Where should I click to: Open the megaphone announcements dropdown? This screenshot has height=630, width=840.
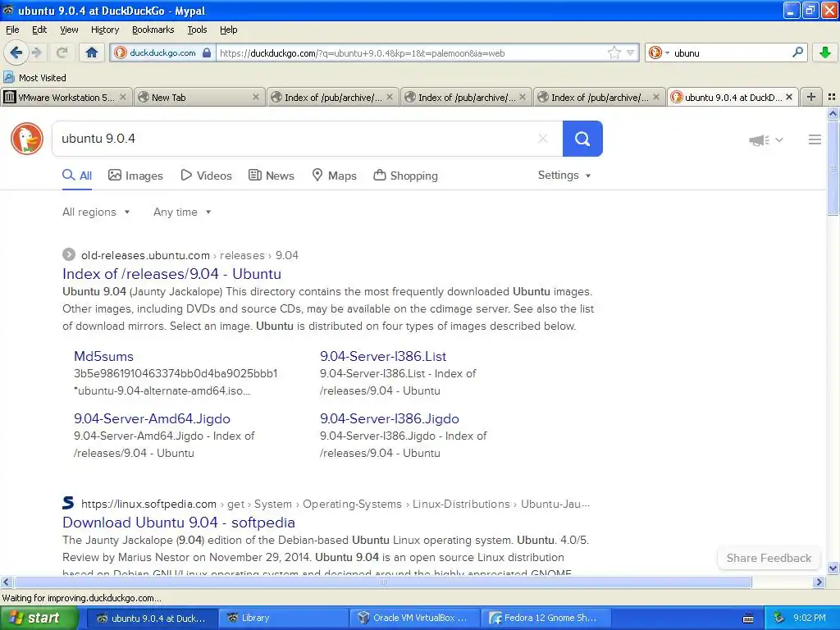click(x=766, y=139)
